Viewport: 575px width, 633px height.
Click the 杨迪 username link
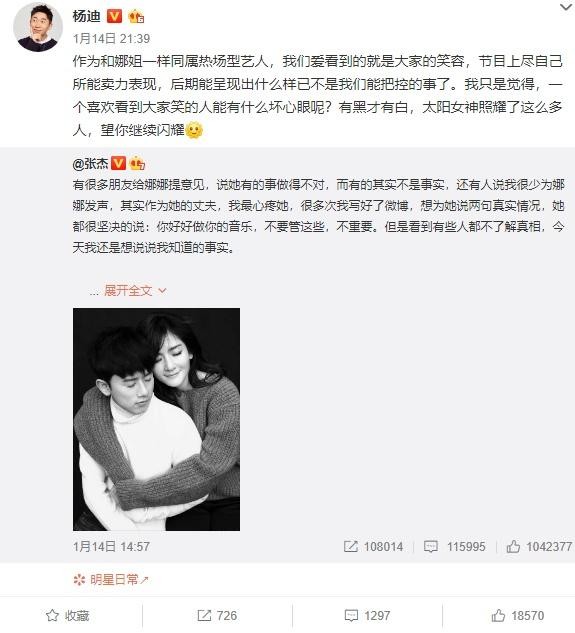86,16
